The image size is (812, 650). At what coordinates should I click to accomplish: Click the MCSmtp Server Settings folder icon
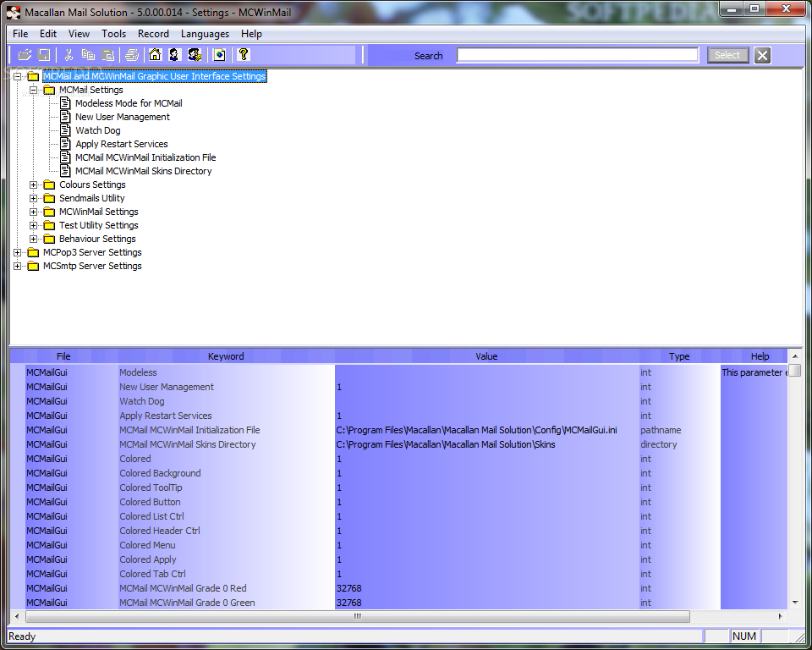point(33,266)
